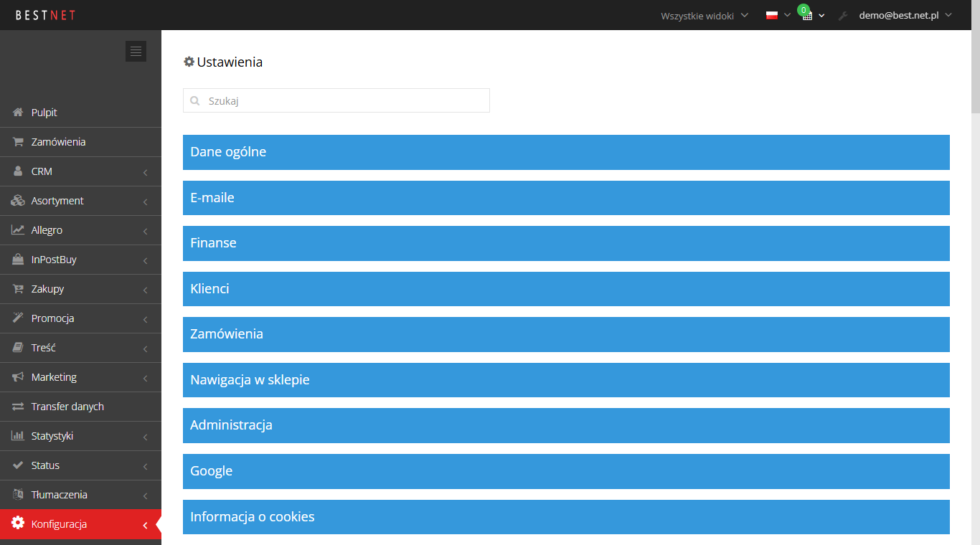Viewport: 980px width, 545px height.
Task: Click the calculator icon with green badge
Action: point(807,15)
